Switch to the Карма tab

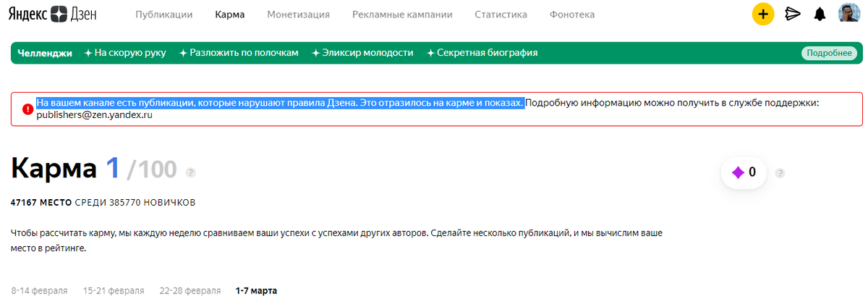coord(230,14)
